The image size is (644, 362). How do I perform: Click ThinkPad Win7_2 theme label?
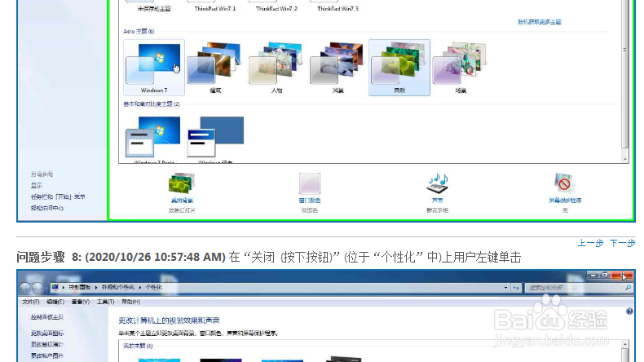(276, 9)
